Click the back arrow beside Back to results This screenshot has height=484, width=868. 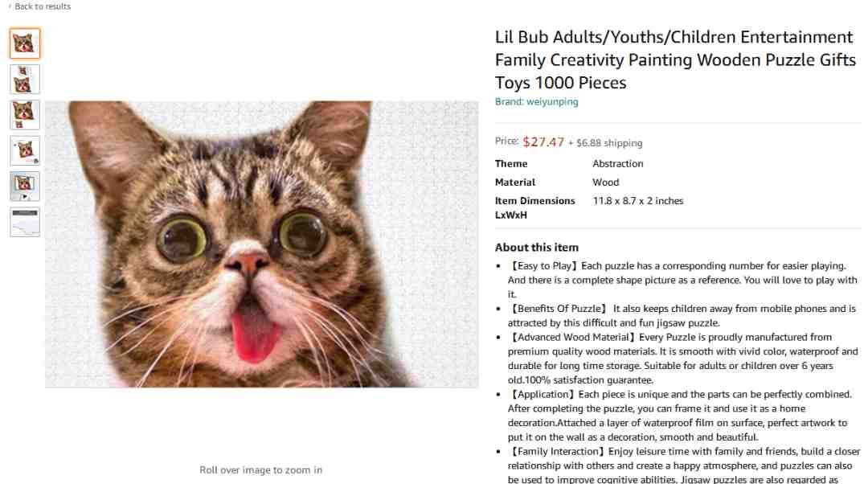(x=10, y=6)
